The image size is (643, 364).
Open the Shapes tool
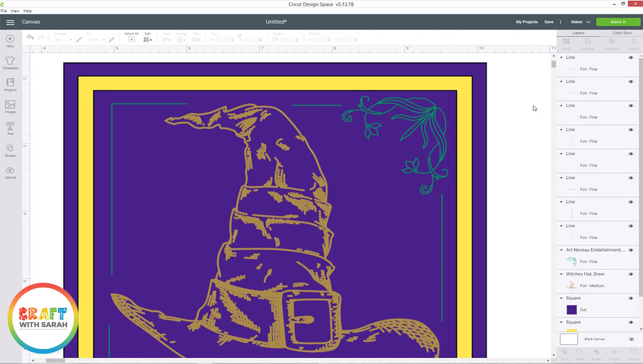(10, 149)
